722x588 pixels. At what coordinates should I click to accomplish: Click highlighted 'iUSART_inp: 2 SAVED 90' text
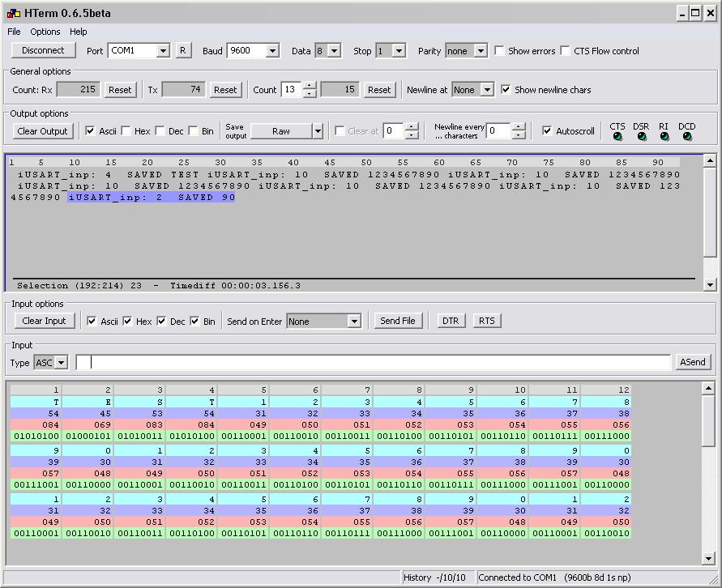[x=151, y=197]
